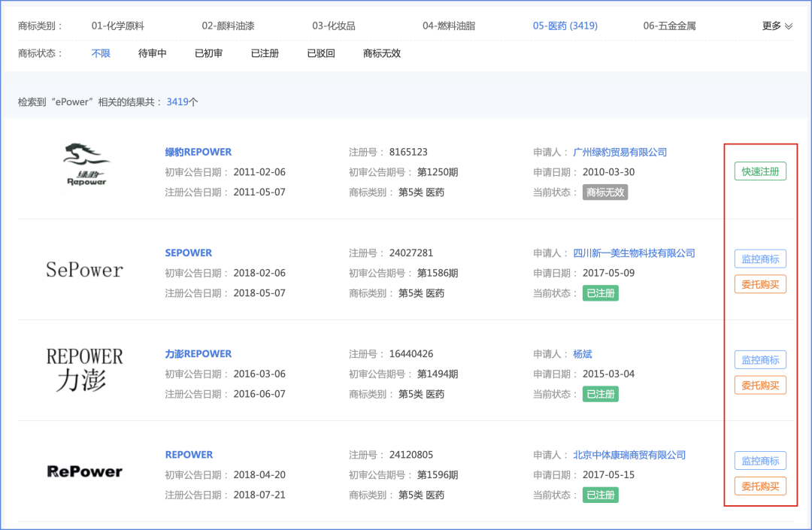Click registration announcement date 2018-07-21
Screen dimensions: 812x530
coord(259,495)
